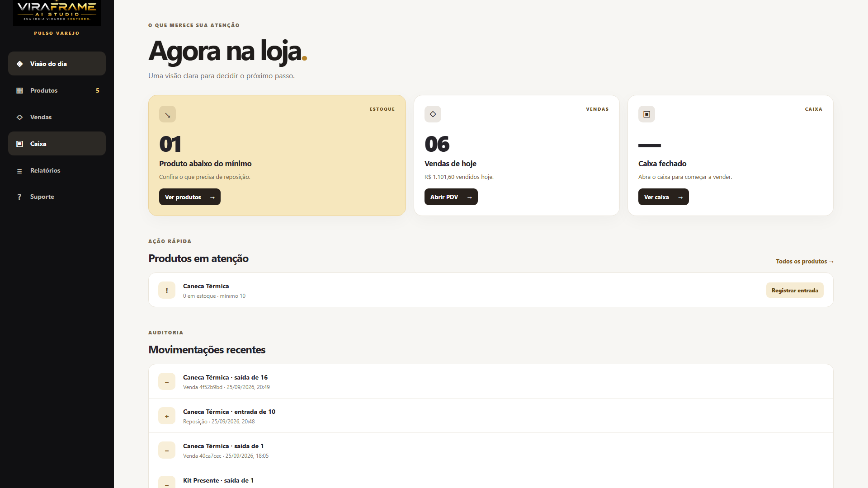The width and height of the screenshot is (868, 488).
Task: Follow the Todos os produtos link
Action: 805,261
